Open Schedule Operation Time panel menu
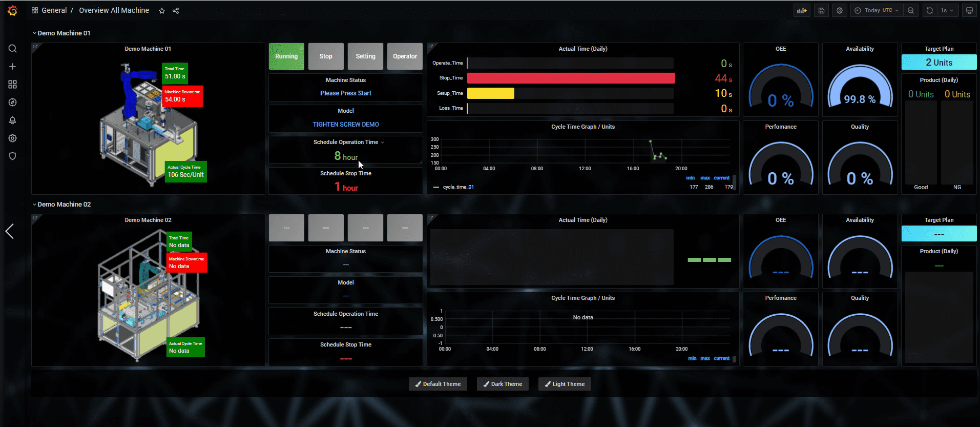Image resolution: width=980 pixels, height=427 pixels. 346,143
